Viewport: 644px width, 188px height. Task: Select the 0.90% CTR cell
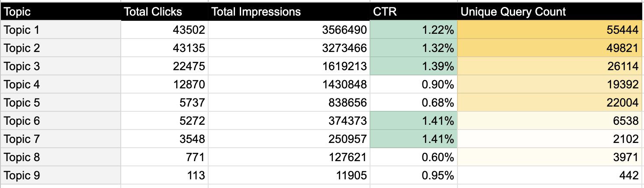(414, 84)
